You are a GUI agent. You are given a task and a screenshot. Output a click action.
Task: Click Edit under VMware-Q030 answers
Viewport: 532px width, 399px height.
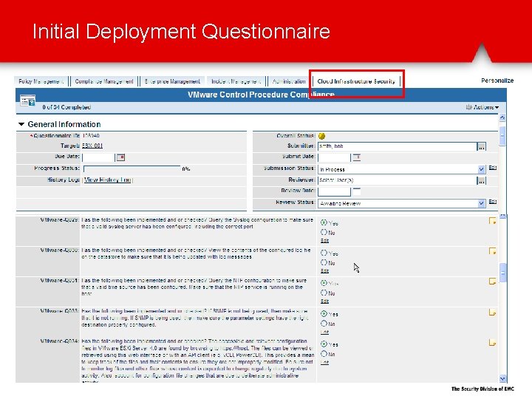(324, 270)
